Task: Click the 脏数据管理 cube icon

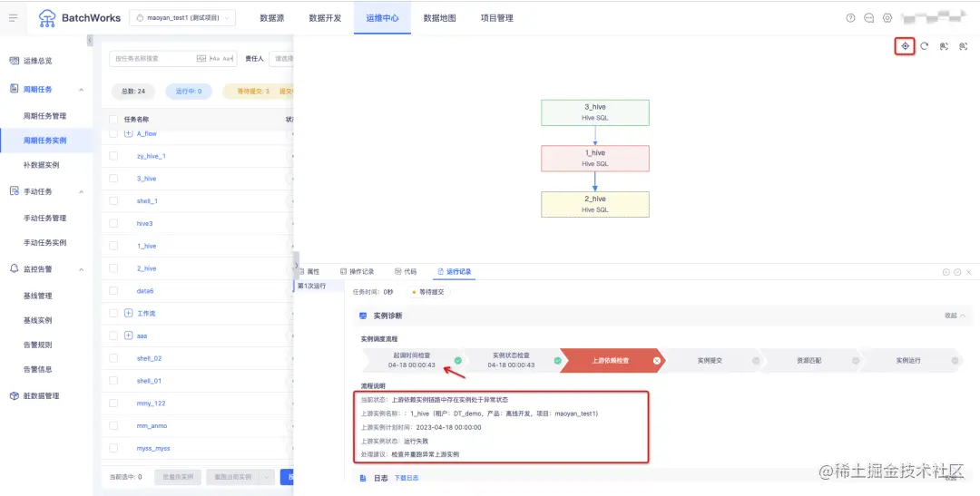Action: [14, 396]
